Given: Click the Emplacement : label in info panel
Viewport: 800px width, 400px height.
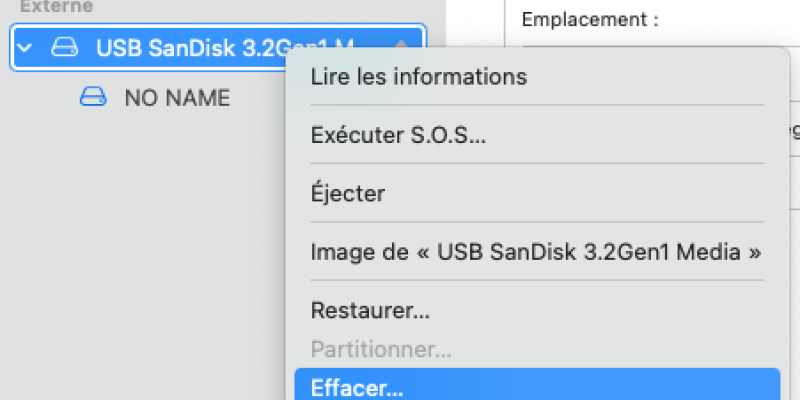Looking at the screenshot, I should (590, 20).
